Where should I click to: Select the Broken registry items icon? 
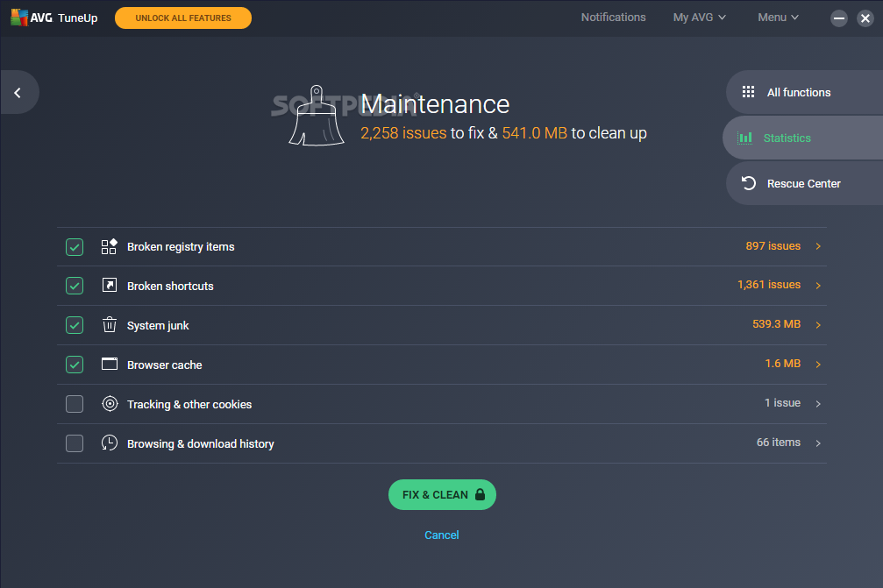pos(109,246)
